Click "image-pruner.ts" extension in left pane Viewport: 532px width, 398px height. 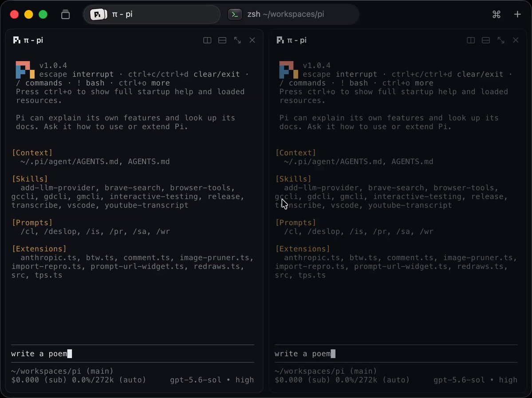pyautogui.click(x=214, y=258)
